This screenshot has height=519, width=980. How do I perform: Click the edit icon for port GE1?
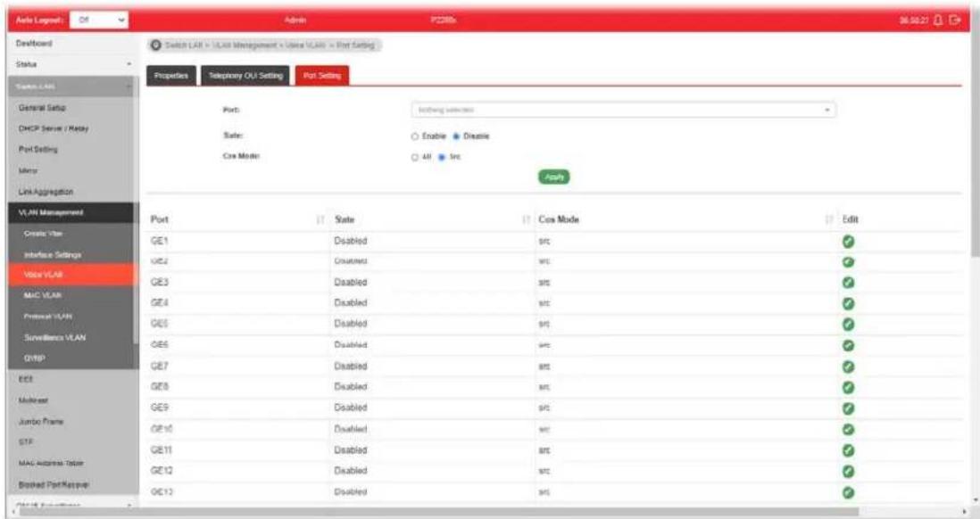coord(848,242)
